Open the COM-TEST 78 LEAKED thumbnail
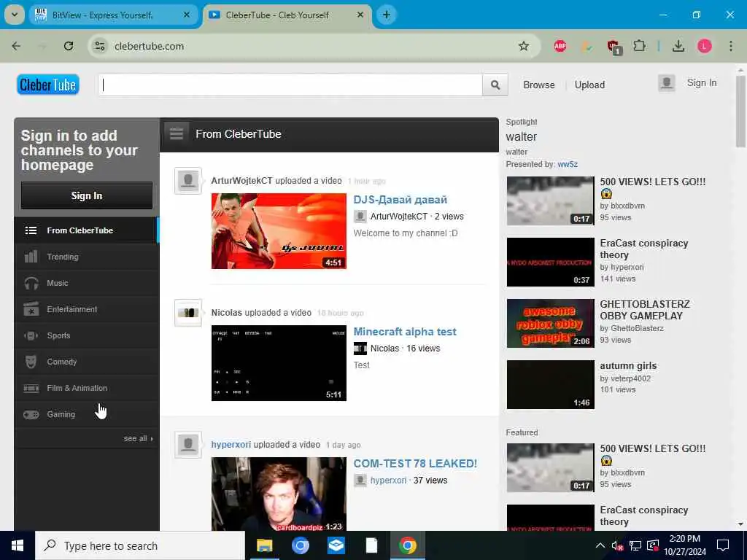Image resolution: width=747 pixels, height=560 pixels. point(279,494)
